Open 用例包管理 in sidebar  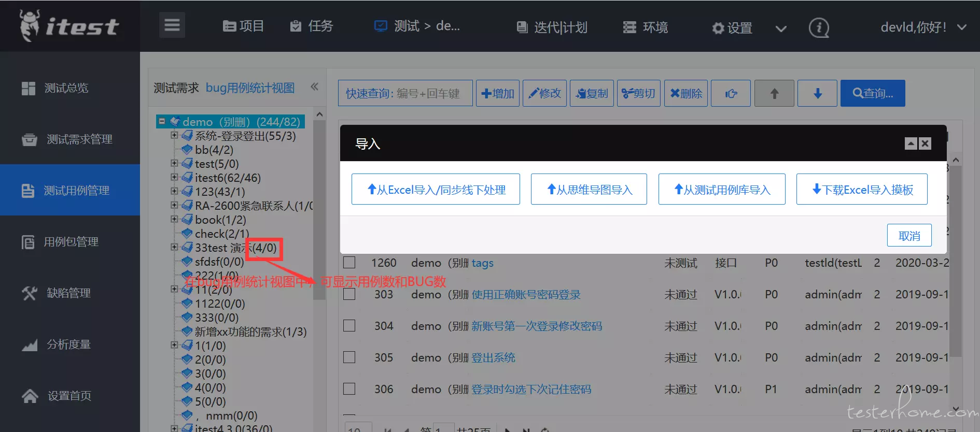70,241
